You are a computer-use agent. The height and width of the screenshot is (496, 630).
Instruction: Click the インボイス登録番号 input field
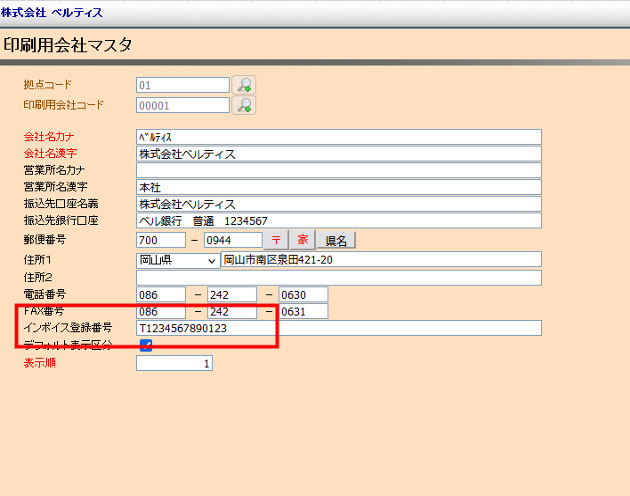pos(338,328)
